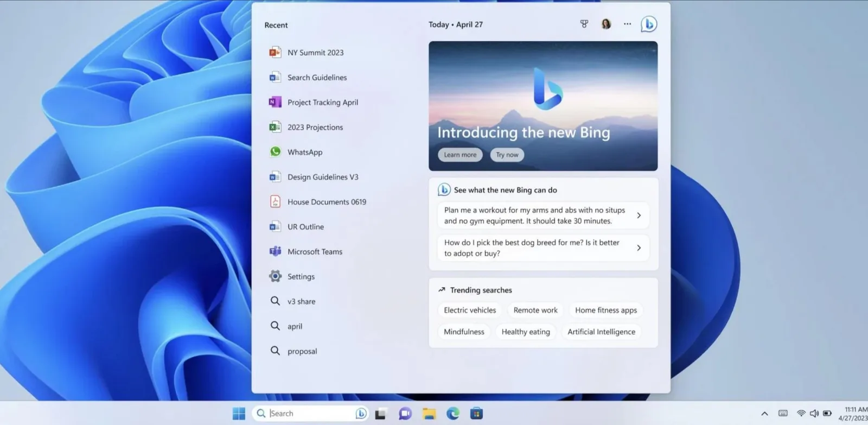Expand the dog breed question chevron
The width and height of the screenshot is (868, 425).
pos(639,248)
